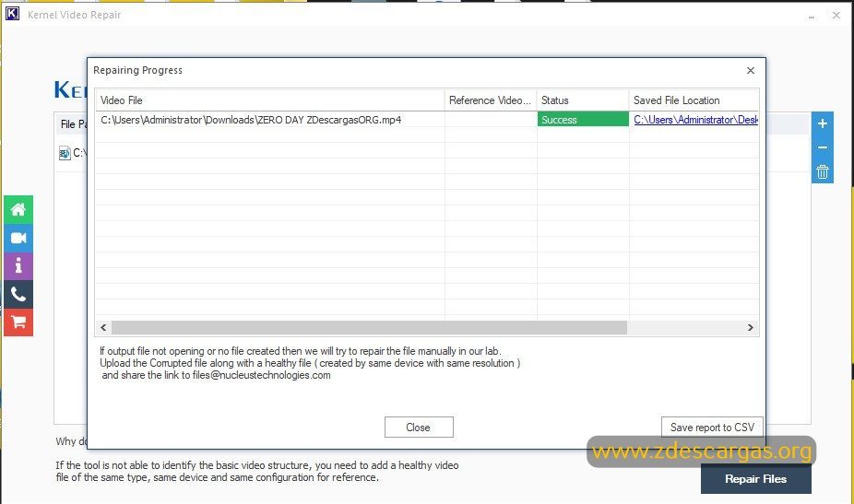This screenshot has height=504, width=854.
Task: Click the Reference Video column header
Action: coord(491,100)
